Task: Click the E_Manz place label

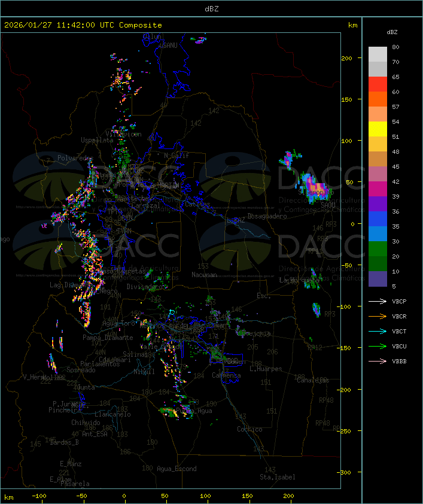Action: click(71, 464)
